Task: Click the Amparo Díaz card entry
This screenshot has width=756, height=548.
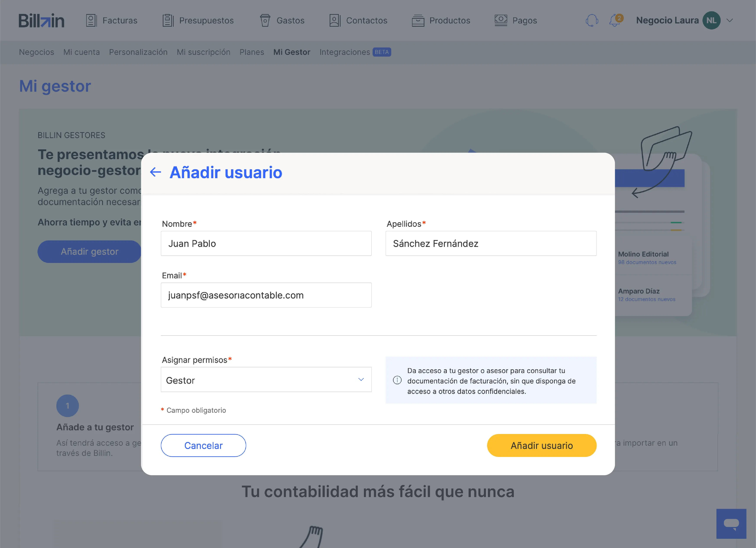Action: pos(647,295)
